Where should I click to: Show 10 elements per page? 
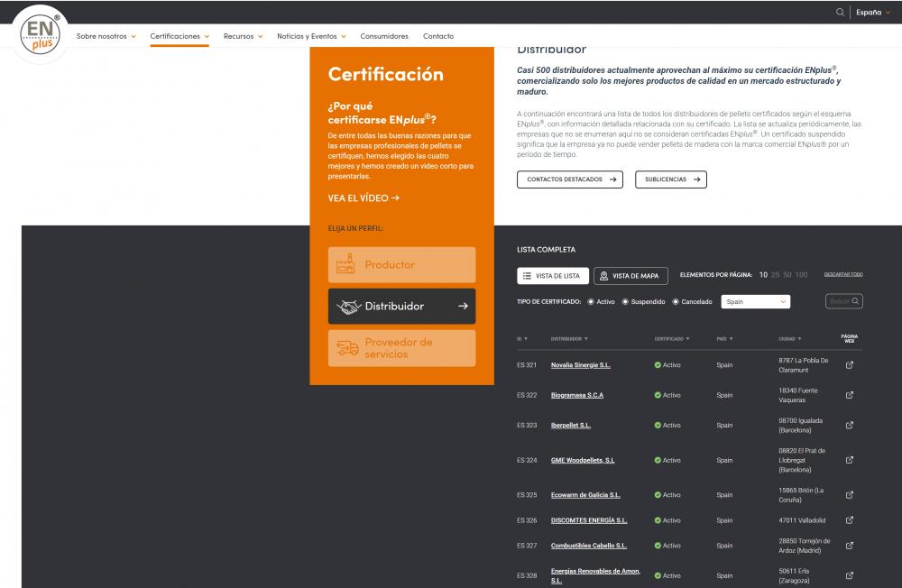763,275
